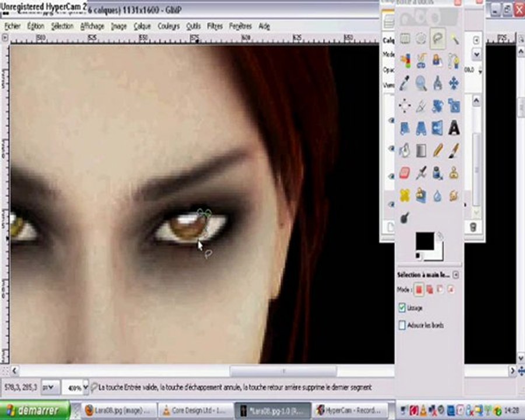Open the Sélection menu
Viewport: 525px width, 420px height.
[x=62, y=26]
